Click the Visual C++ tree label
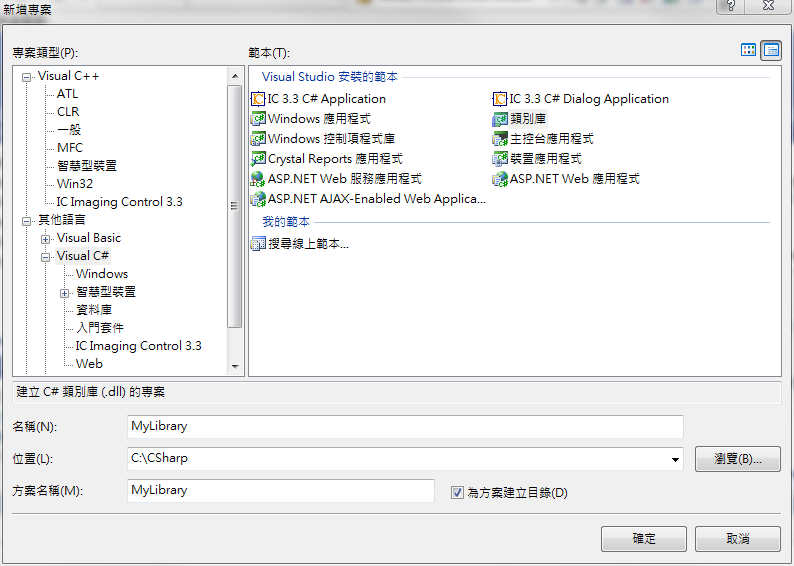 68,76
